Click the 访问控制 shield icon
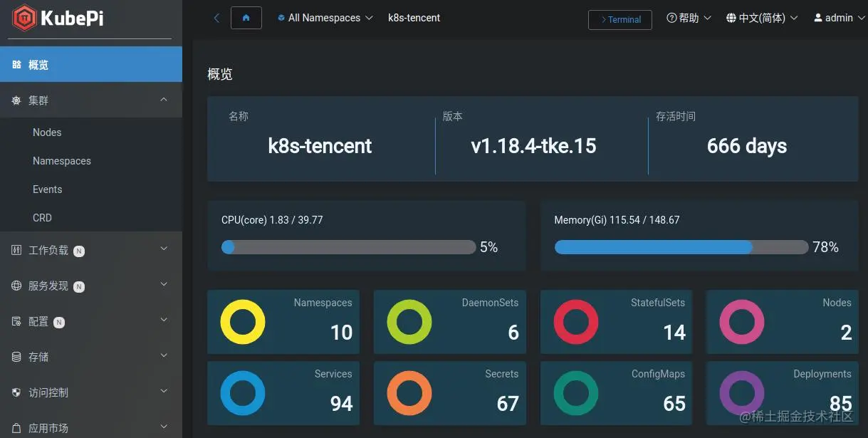 click(16, 392)
